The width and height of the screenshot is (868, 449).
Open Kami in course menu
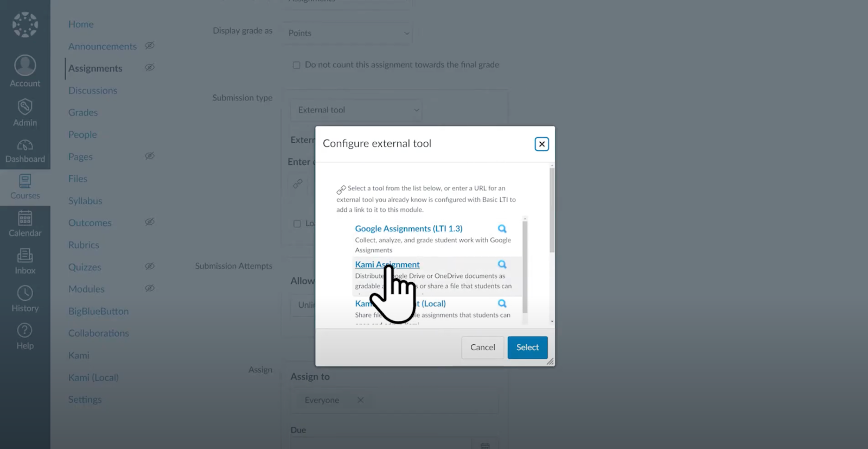coord(79,355)
